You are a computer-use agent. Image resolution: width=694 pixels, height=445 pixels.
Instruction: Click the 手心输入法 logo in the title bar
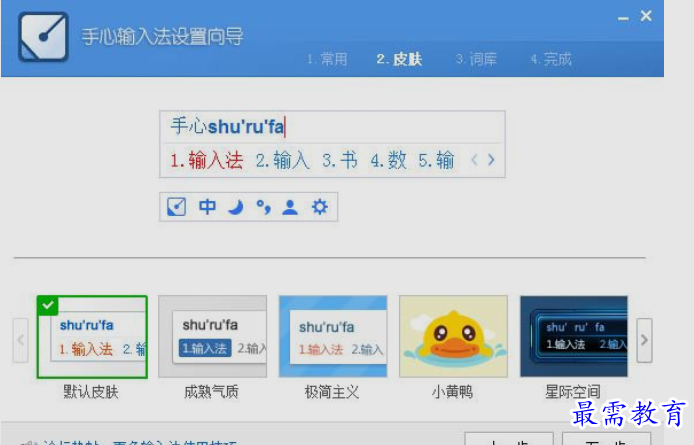pyautogui.click(x=43, y=37)
